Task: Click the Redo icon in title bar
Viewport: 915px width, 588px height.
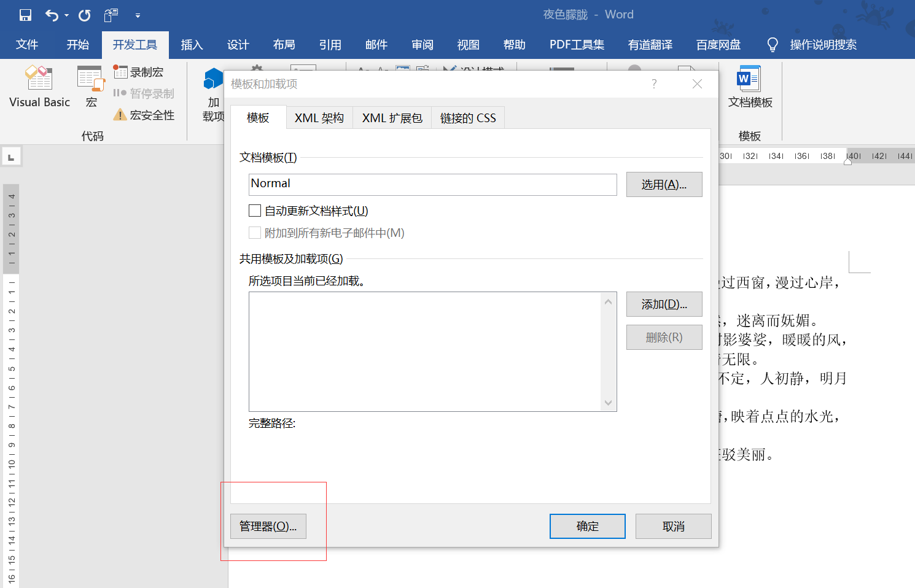Action: (x=85, y=15)
